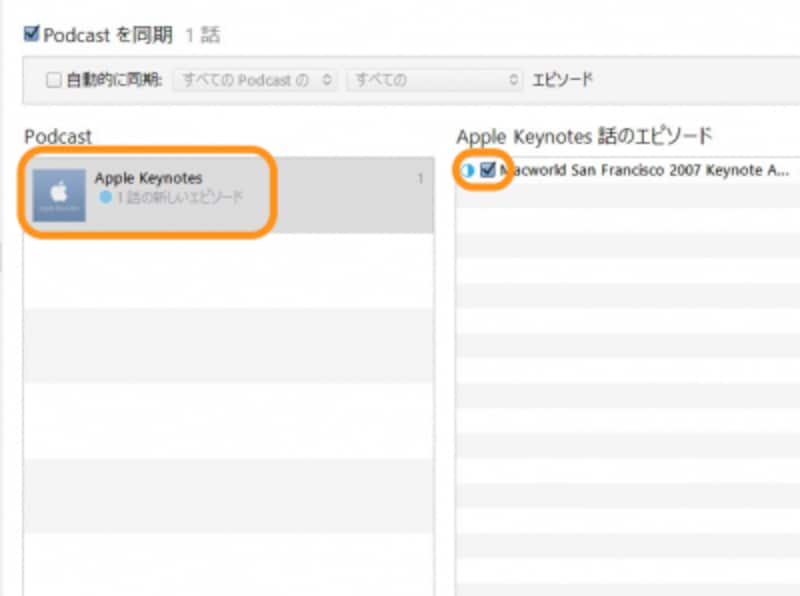Click the エピソード label after the dropdowns
800x596 pixels.
coord(562,80)
